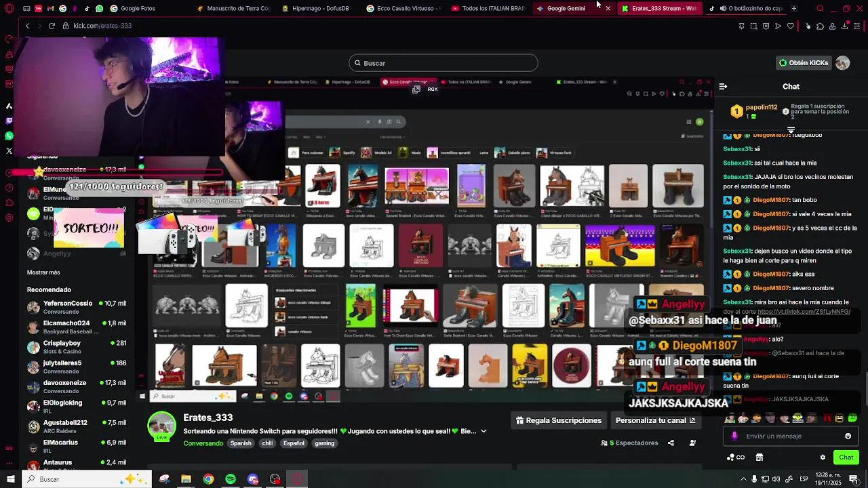The image size is (868, 488).
Task: Click the user icon beside share
Action: click(x=692, y=443)
